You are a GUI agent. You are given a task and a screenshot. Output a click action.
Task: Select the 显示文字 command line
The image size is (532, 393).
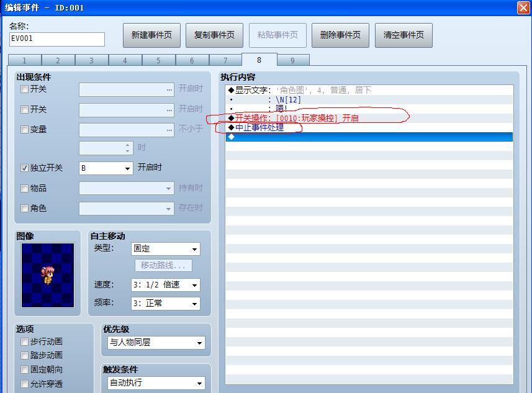click(369, 90)
